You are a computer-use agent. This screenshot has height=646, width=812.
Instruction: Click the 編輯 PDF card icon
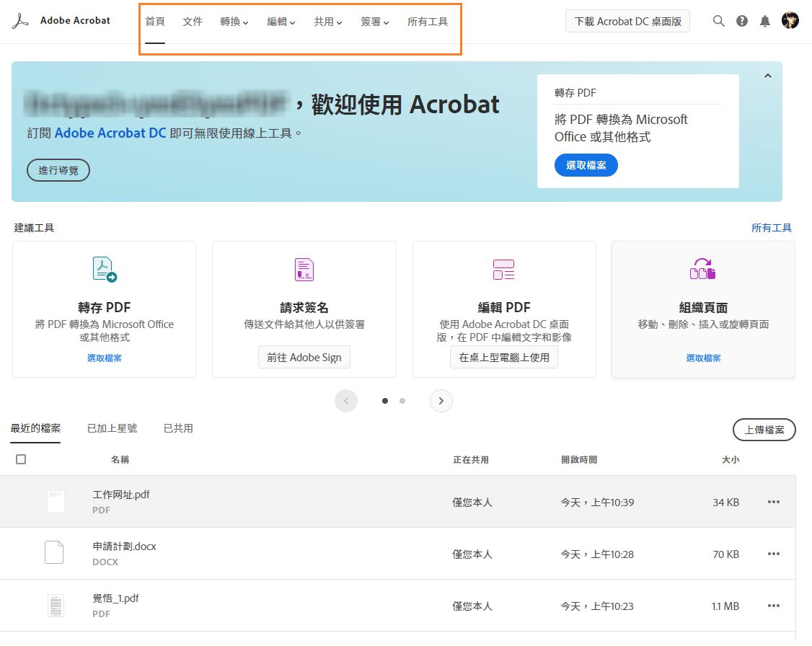tap(503, 270)
